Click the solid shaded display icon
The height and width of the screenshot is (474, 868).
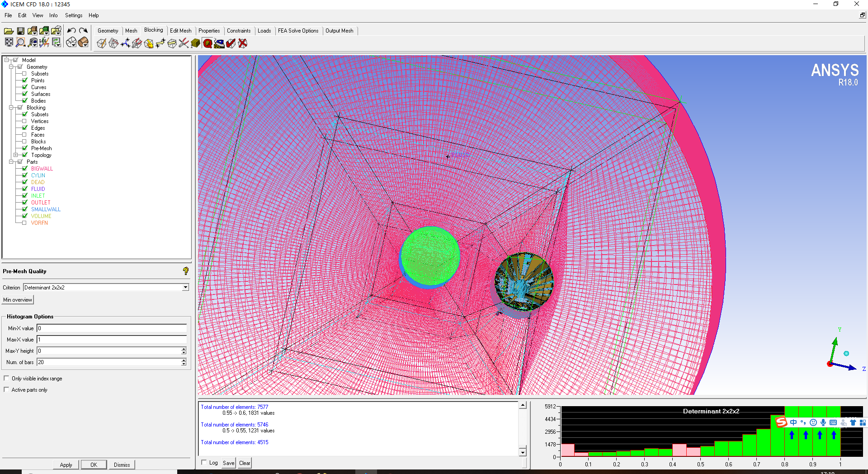(x=83, y=42)
